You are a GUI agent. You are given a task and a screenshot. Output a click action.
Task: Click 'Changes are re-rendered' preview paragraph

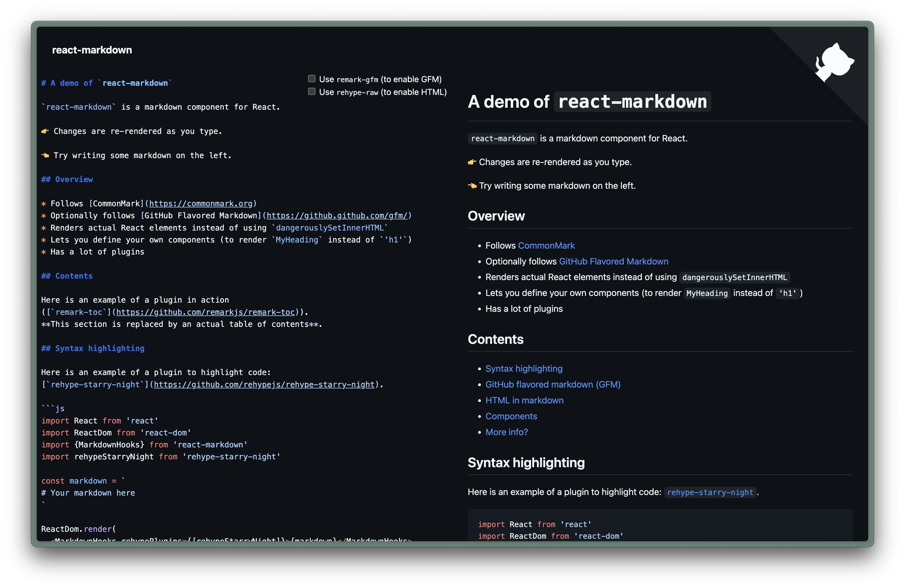tap(550, 162)
